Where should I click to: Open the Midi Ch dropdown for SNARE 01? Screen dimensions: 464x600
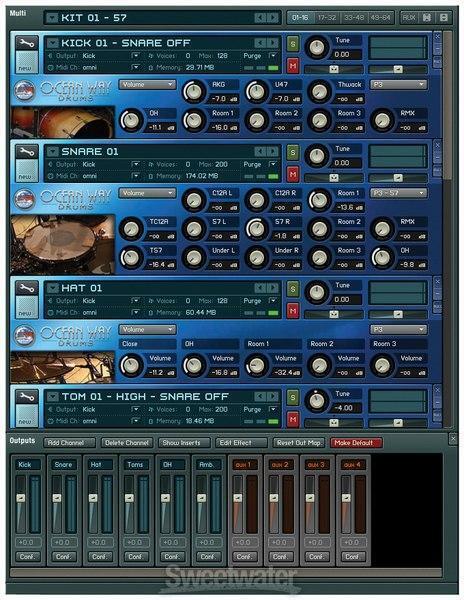pos(136,176)
